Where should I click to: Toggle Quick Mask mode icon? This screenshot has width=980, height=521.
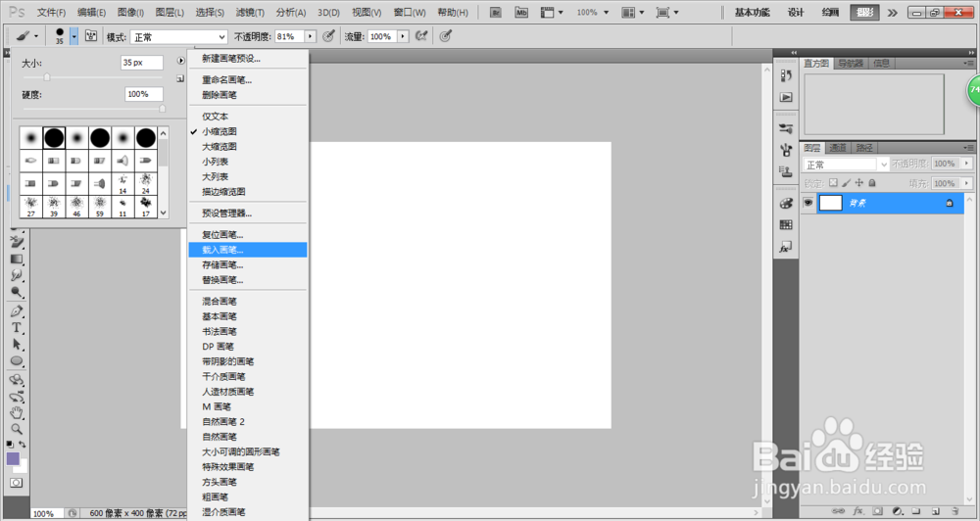pos(17,483)
